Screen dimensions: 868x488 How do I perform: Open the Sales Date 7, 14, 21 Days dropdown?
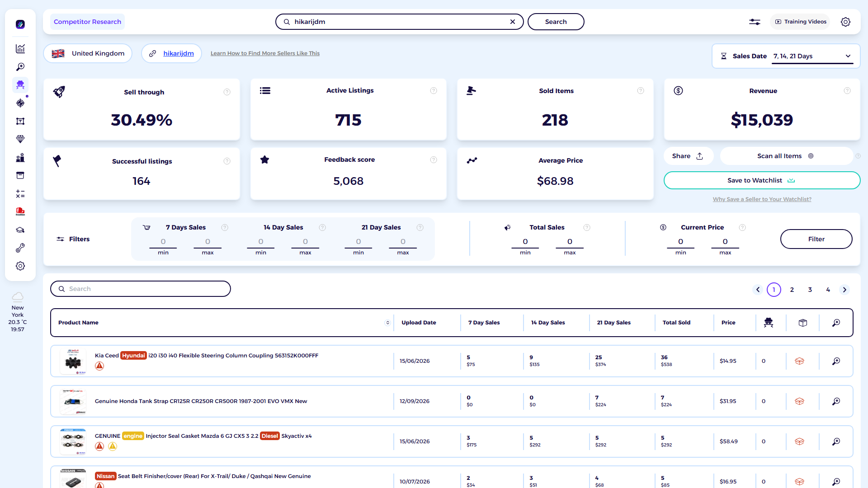(x=812, y=56)
